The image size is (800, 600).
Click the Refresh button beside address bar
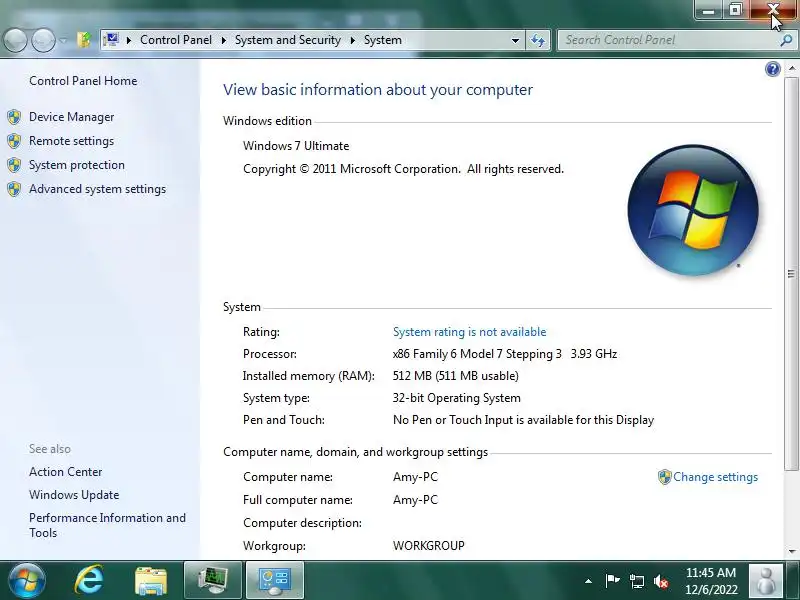(538, 40)
